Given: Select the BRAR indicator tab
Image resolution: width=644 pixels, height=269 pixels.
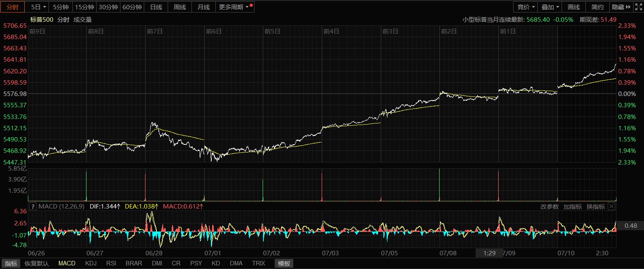Looking at the screenshot, I should [x=134, y=263].
